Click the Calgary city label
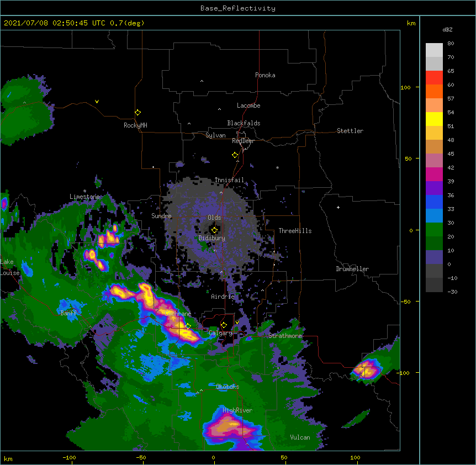 [220, 333]
